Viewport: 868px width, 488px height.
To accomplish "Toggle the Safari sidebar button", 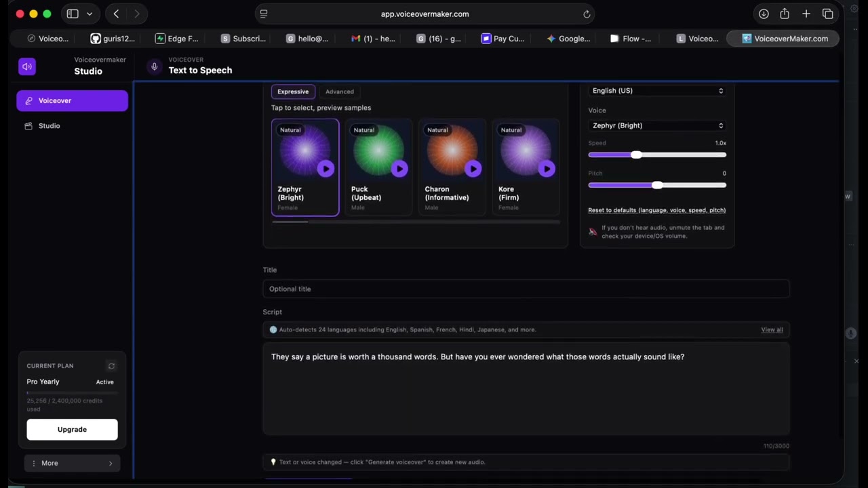I will click(x=73, y=14).
